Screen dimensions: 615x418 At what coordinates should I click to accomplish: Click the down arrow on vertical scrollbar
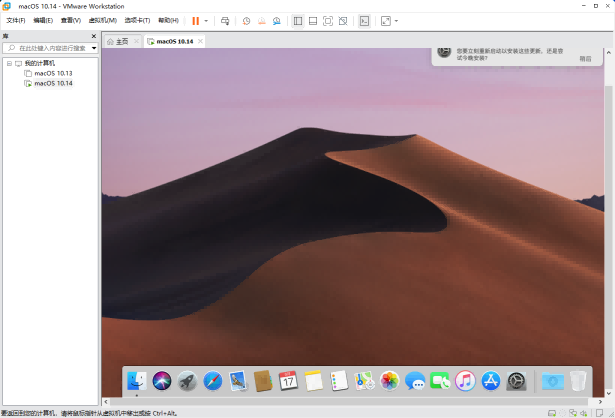[609, 393]
